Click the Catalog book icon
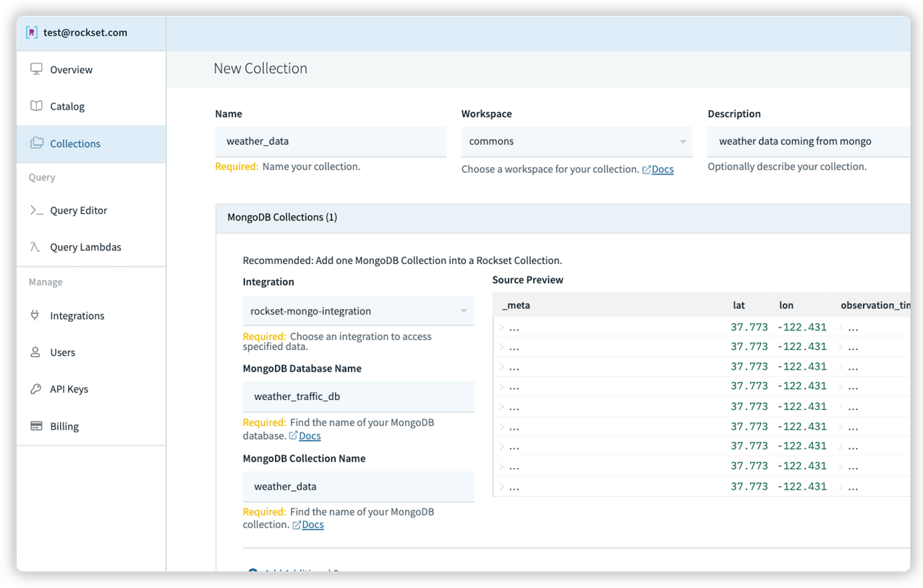The image size is (923, 588). (36, 106)
